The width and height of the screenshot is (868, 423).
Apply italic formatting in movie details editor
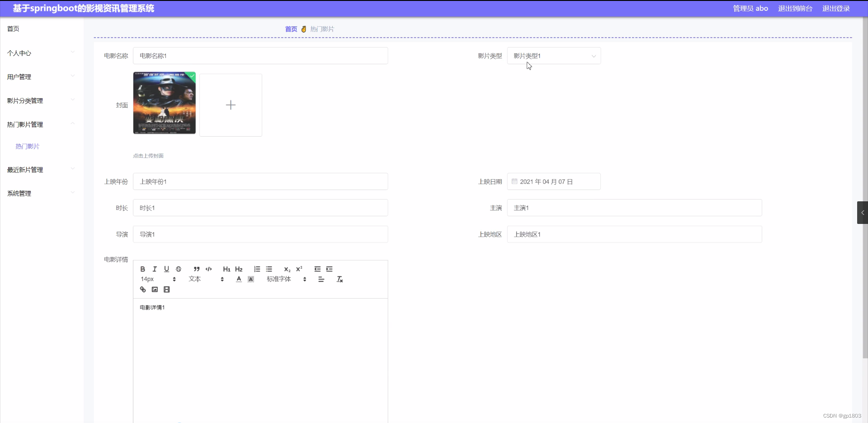click(154, 269)
